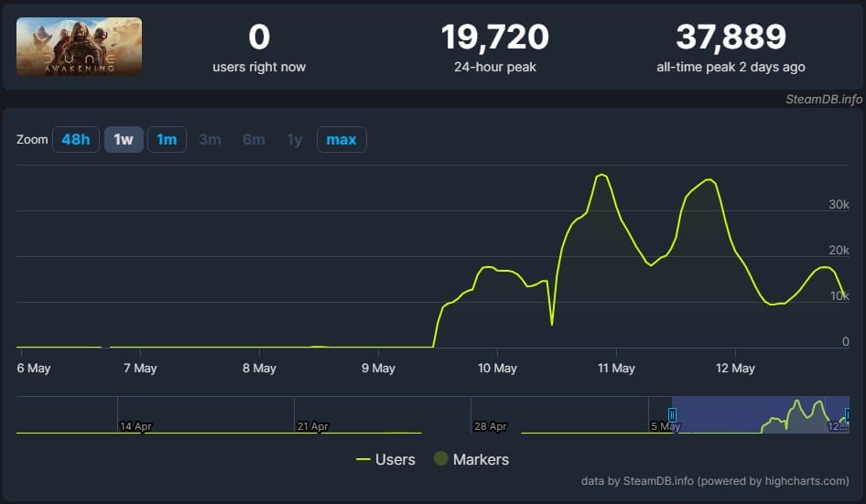
Task: Select the max zoom range
Action: pos(341,140)
